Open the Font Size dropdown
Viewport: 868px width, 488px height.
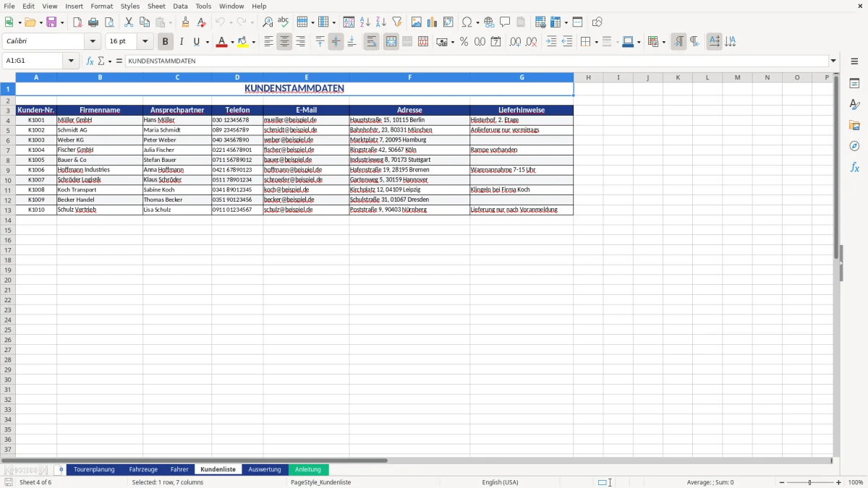point(144,41)
